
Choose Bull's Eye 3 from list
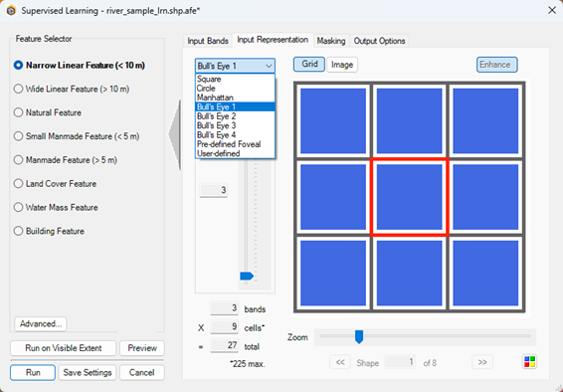coord(235,125)
